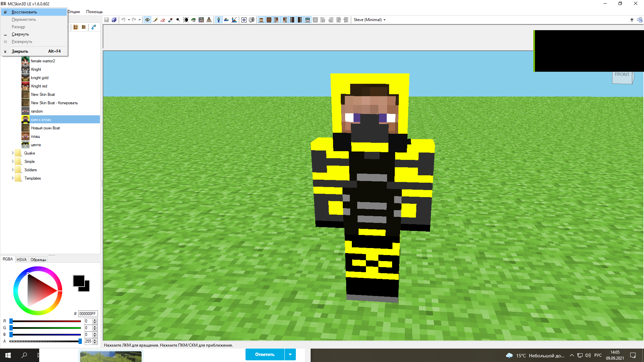Select the Darken/Lighten black sun tool
Screen dimensions: 644x362
coord(186,20)
